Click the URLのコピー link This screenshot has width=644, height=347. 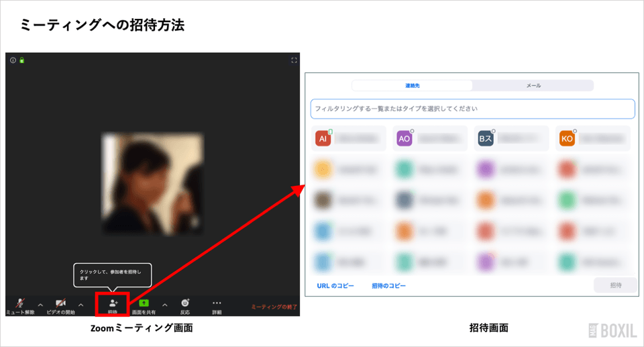click(335, 286)
